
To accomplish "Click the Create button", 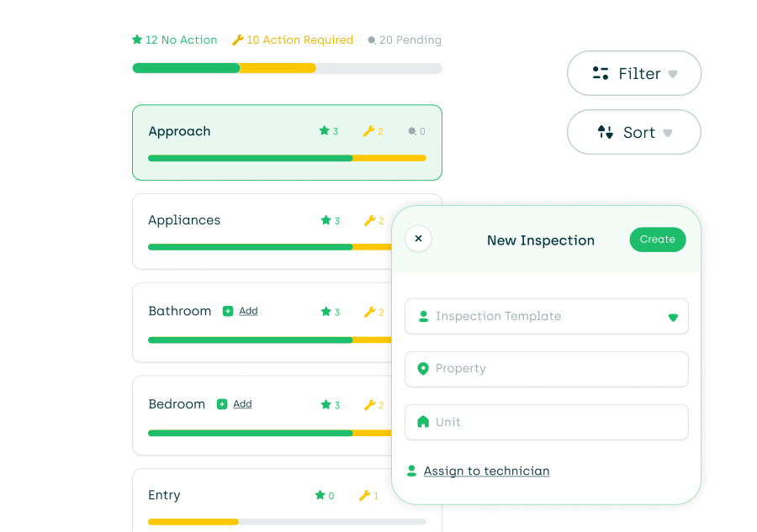I will (x=657, y=240).
